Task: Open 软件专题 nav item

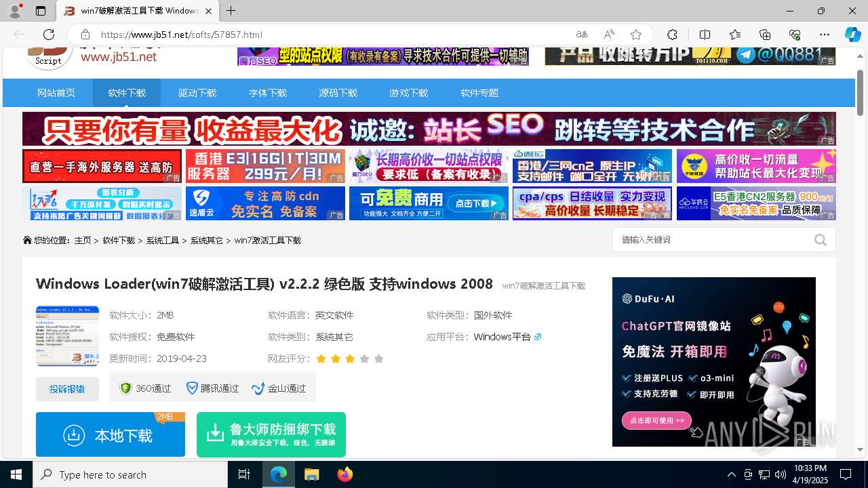Action: (x=479, y=93)
